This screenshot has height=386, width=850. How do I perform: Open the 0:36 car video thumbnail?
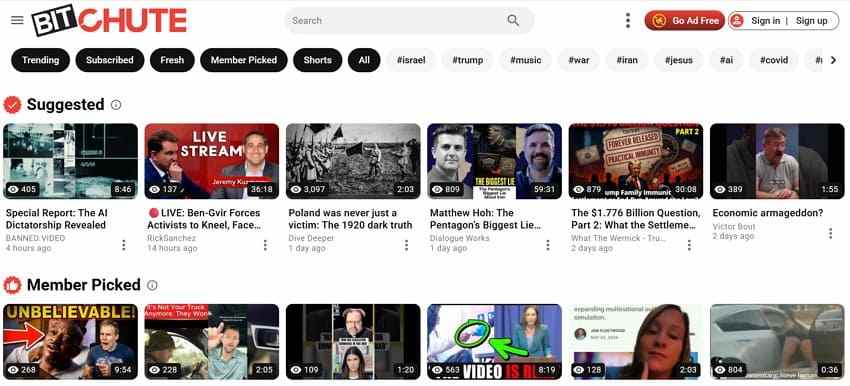pos(777,342)
